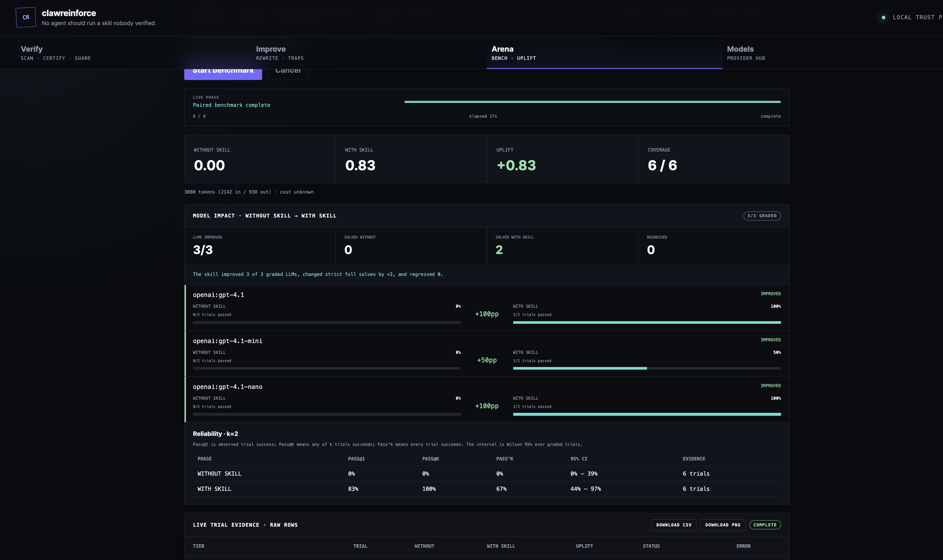Click the green Local Trust status dot
The height and width of the screenshot is (560, 943).
point(883,17)
